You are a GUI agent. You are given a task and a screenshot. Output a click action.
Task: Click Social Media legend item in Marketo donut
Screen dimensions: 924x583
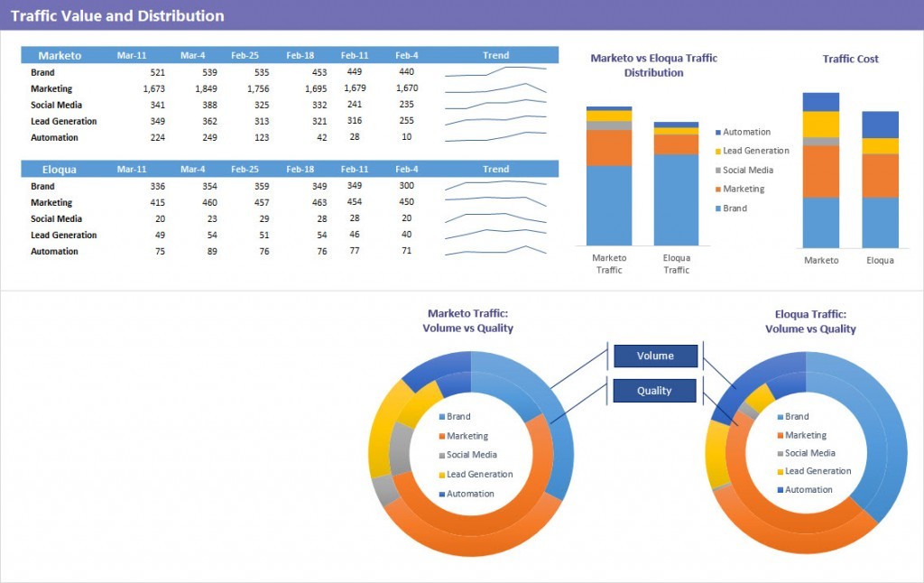point(471,456)
